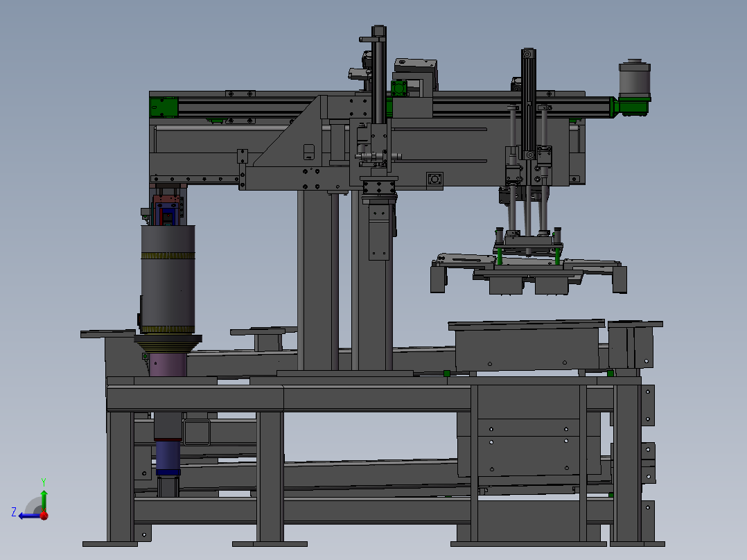
Task: Click the green Y axis of the orientation triad
Action: 44,500
